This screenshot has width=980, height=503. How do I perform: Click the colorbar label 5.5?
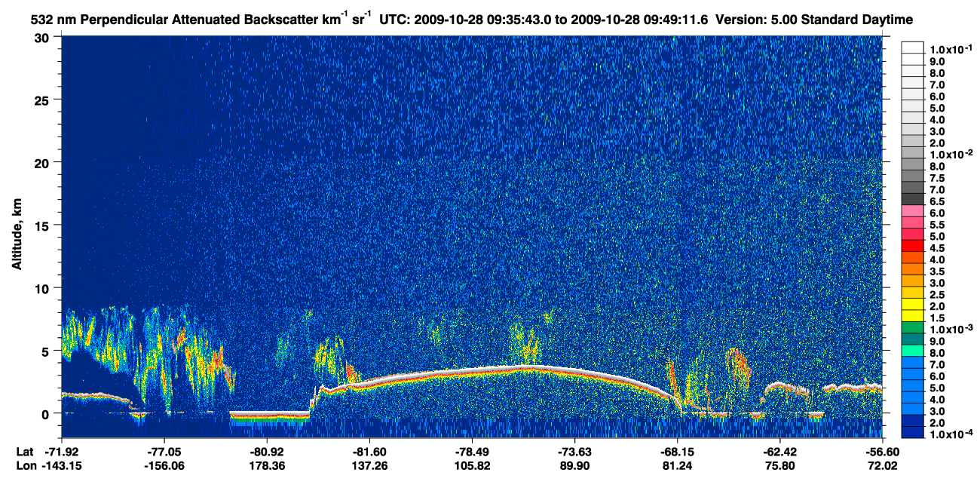point(937,225)
